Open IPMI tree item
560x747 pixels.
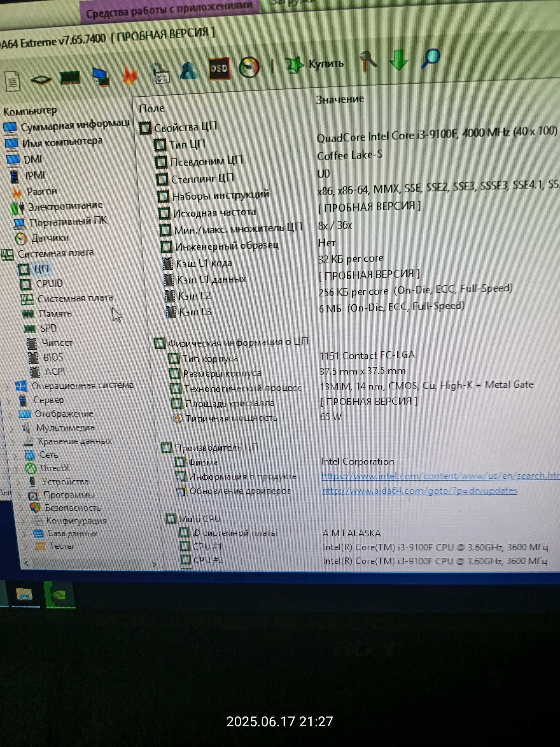click(28, 175)
